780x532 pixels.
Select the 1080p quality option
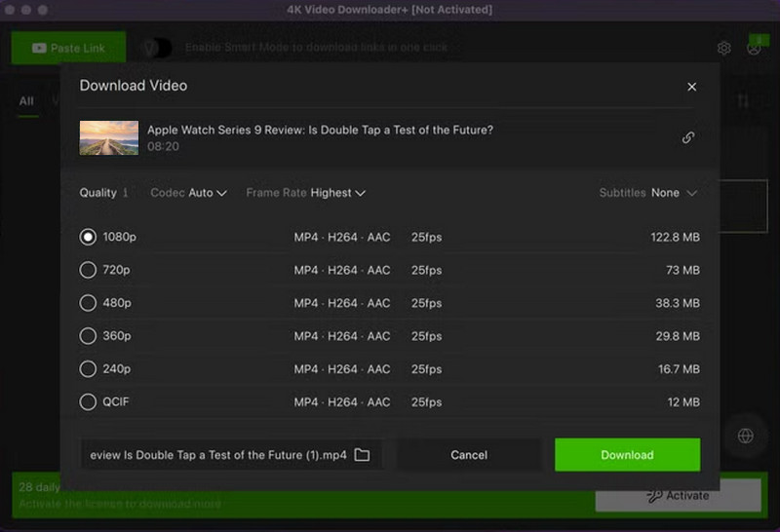coord(88,237)
